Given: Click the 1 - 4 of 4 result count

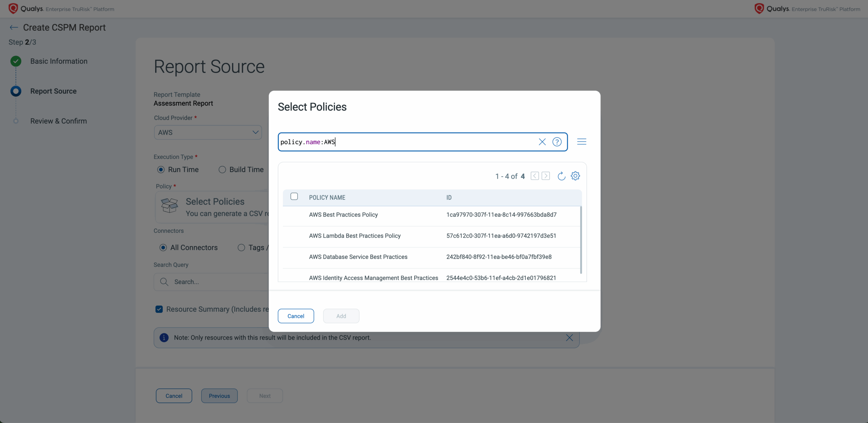Looking at the screenshot, I should pyautogui.click(x=510, y=176).
